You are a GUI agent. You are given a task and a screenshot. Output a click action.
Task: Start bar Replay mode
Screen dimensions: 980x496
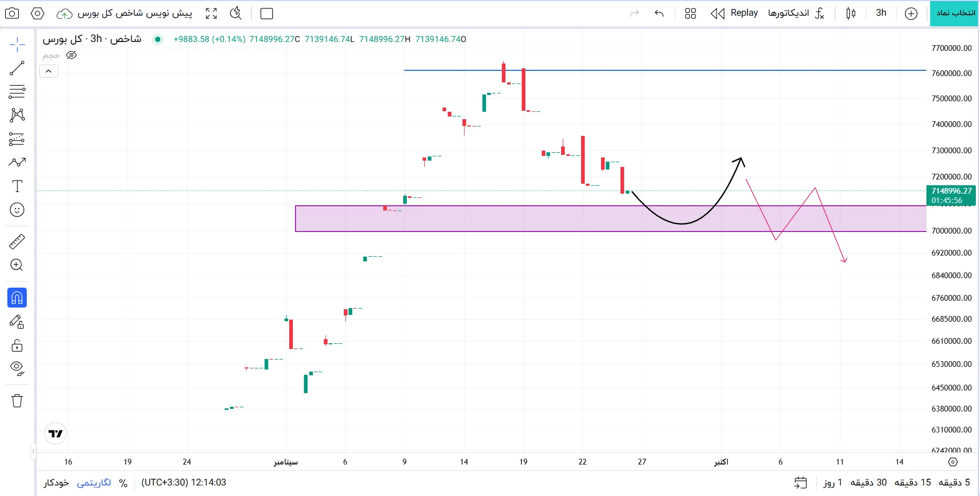[734, 13]
